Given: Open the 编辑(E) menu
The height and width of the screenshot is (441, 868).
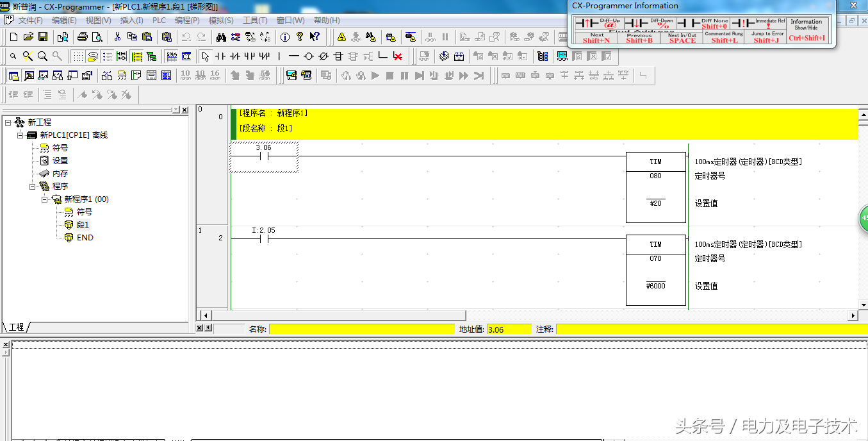Looking at the screenshot, I should coord(64,21).
